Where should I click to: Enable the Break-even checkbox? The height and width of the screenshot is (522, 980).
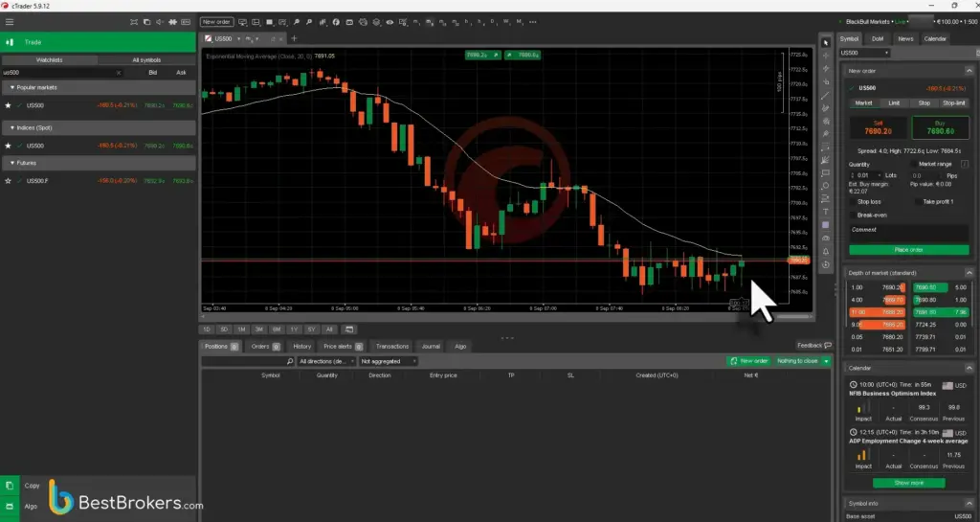[853, 216]
